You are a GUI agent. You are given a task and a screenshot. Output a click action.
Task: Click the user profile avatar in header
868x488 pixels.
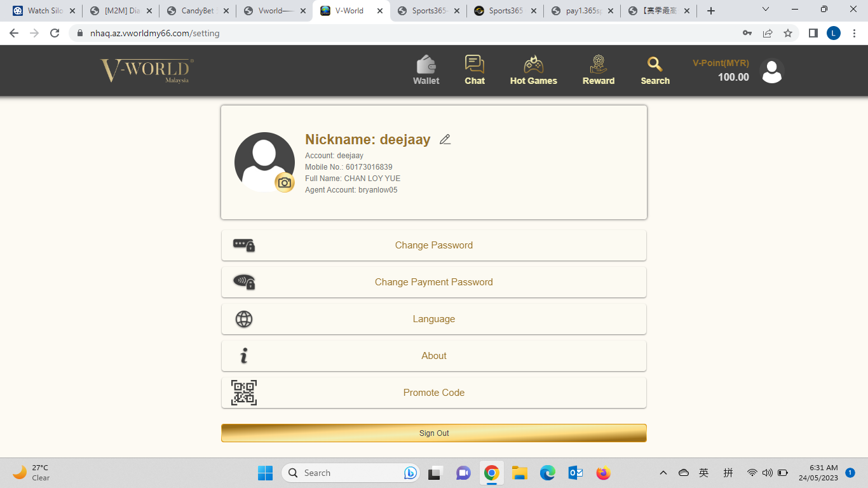(772, 71)
